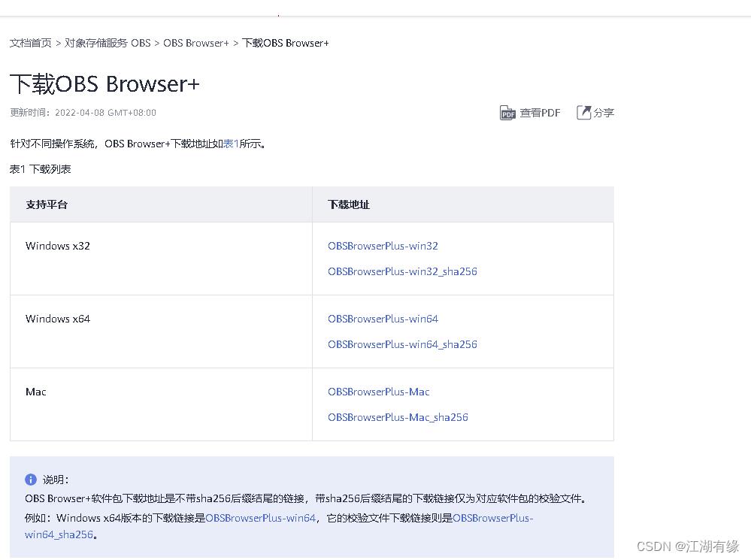Click the 说明 note heading
Image resolution: width=751 pixels, height=560 pixels.
click(56, 480)
